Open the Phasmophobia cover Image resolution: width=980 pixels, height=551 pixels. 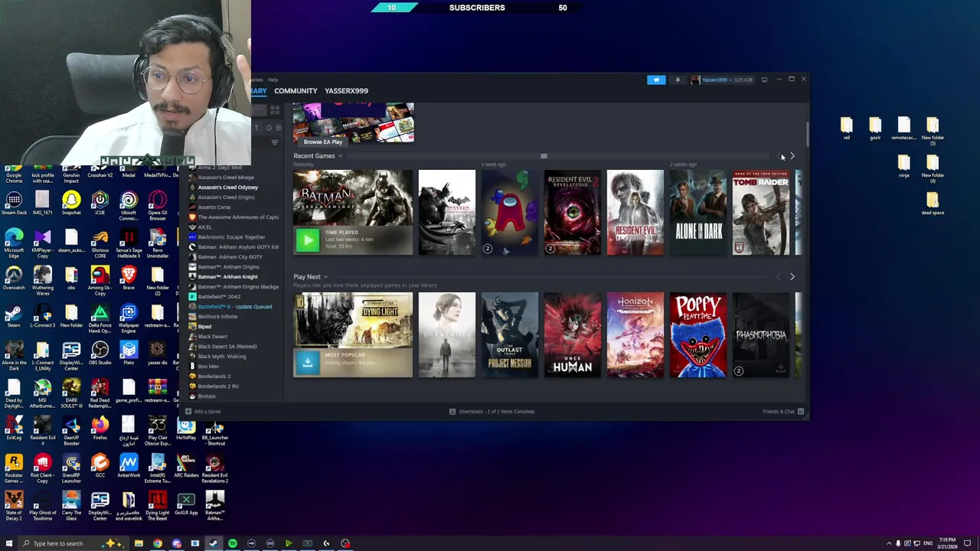(761, 335)
